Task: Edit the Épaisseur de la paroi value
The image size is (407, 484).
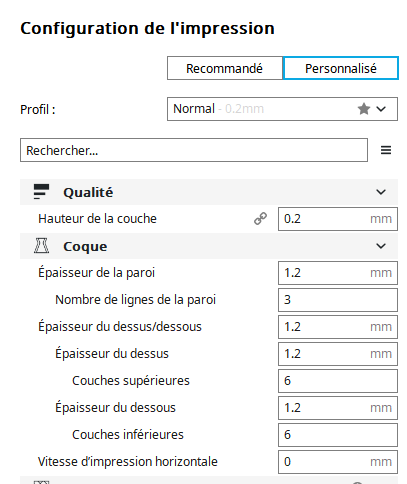Action: click(x=338, y=273)
